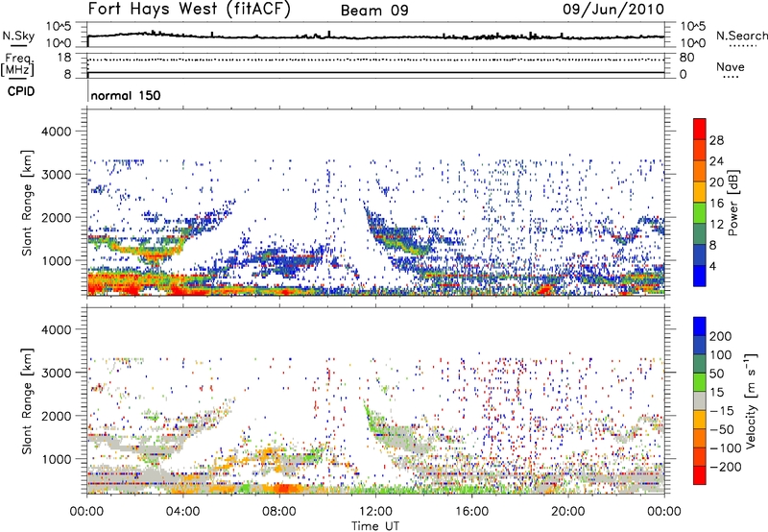The image size is (768, 532).
Task: Click the "-50" value on the Velocity colorbar
Action: pos(722,429)
